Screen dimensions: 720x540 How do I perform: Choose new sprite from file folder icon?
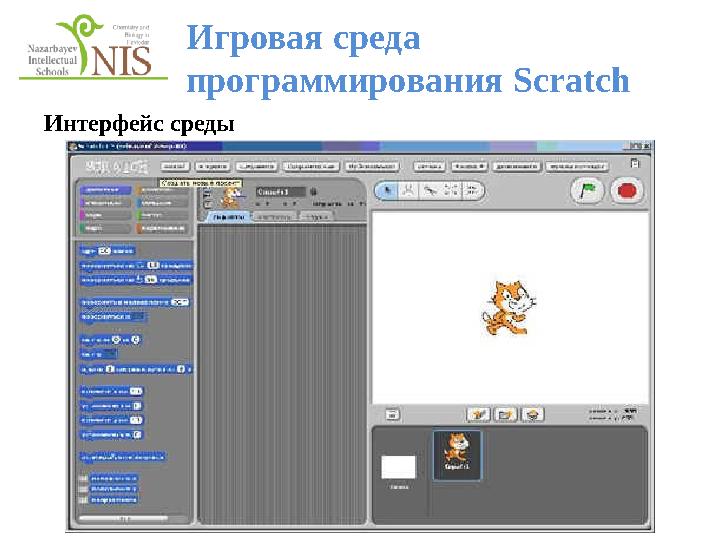505,415
